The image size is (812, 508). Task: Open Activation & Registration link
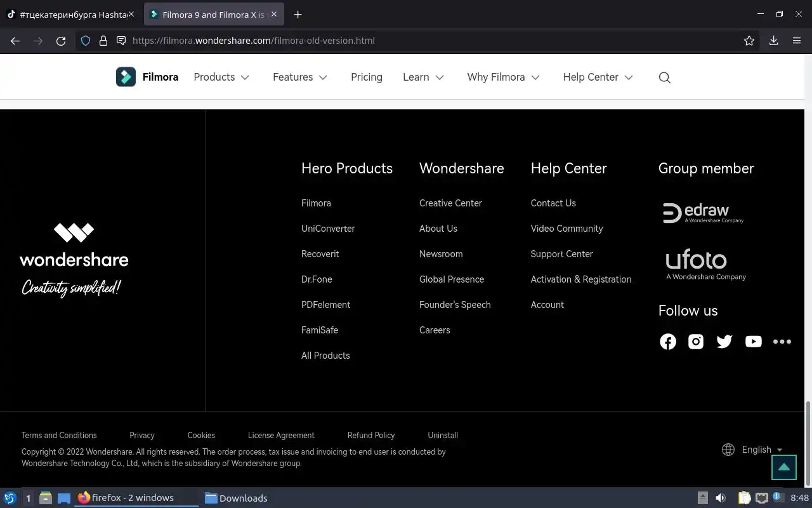pos(581,279)
